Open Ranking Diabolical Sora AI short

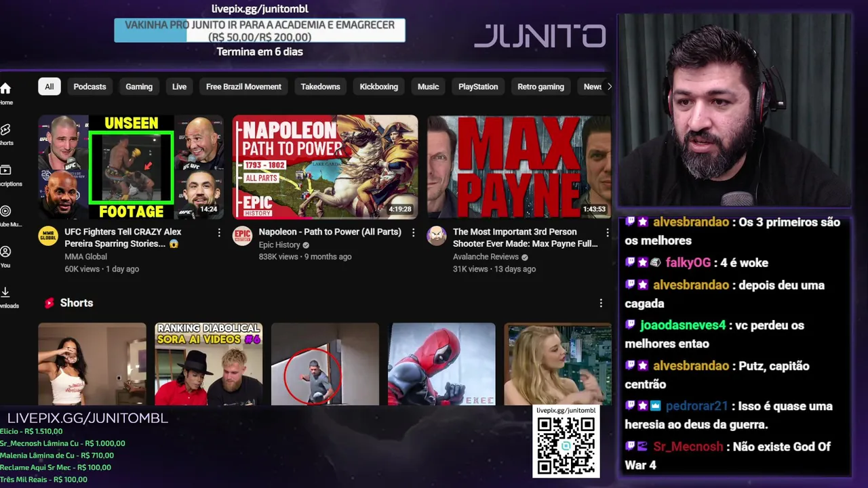(209, 364)
